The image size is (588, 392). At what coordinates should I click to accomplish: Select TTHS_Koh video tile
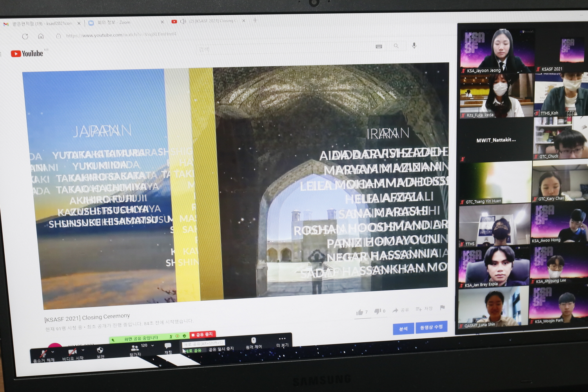point(561,94)
